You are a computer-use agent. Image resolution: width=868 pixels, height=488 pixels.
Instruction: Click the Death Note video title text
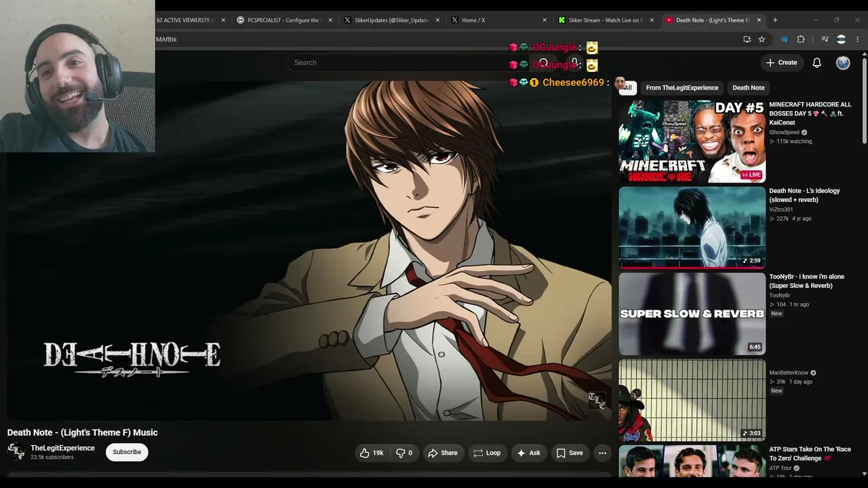(83, 432)
